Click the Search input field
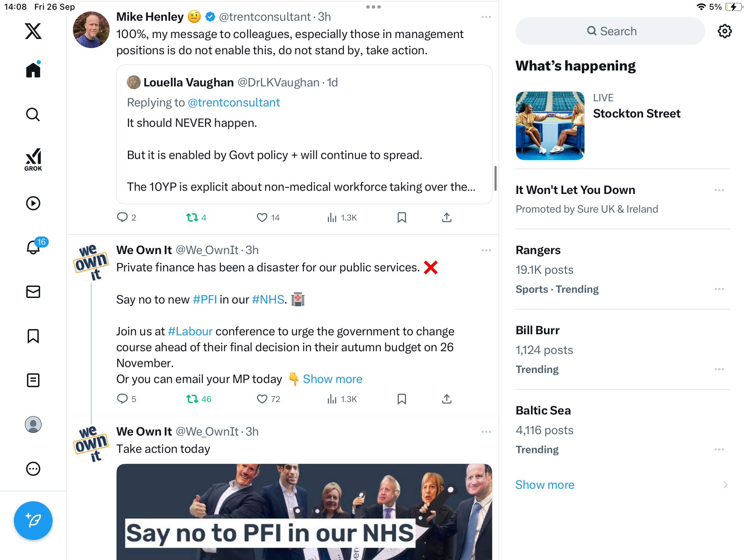 [x=610, y=31]
